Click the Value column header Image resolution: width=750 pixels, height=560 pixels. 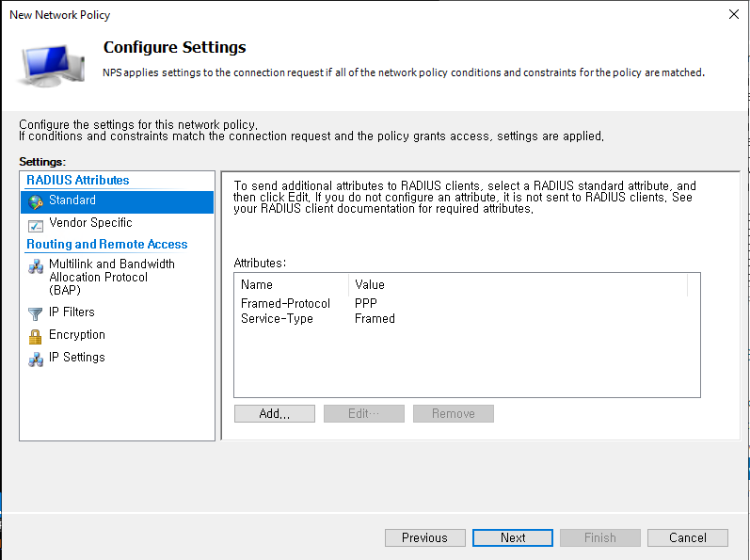click(x=518, y=284)
